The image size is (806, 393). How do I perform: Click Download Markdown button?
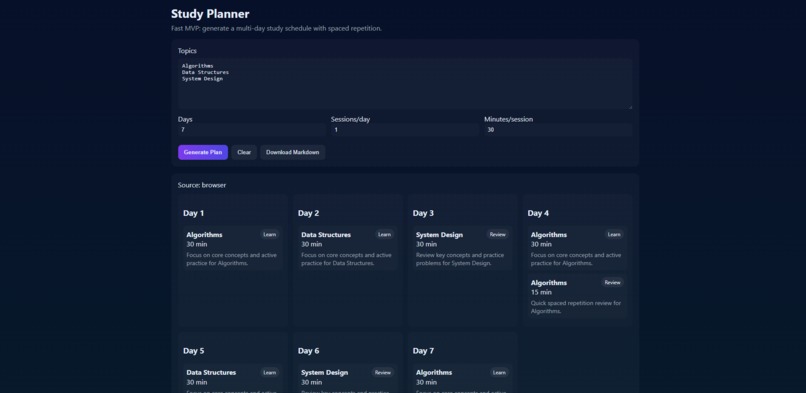pyautogui.click(x=292, y=152)
